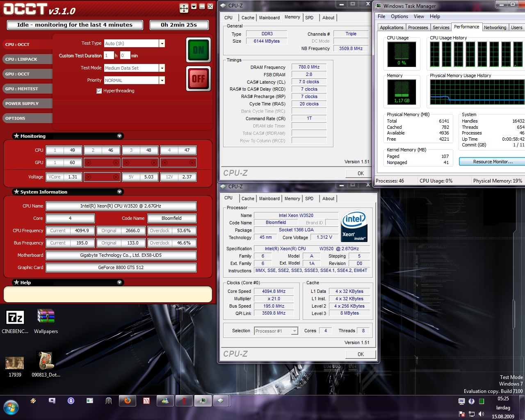Click the dark red taskbar application button

pyautogui.click(x=184, y=401)
